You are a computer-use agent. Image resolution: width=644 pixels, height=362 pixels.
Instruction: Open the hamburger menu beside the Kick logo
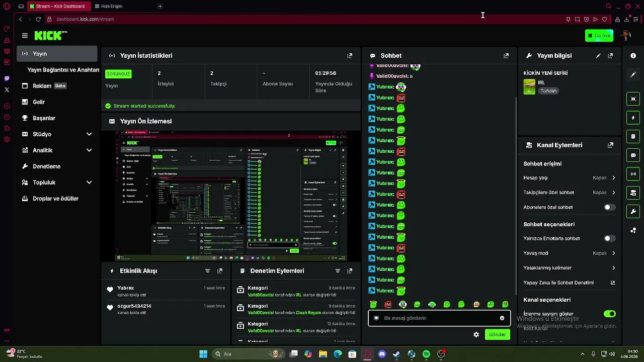tap(25, 36)
